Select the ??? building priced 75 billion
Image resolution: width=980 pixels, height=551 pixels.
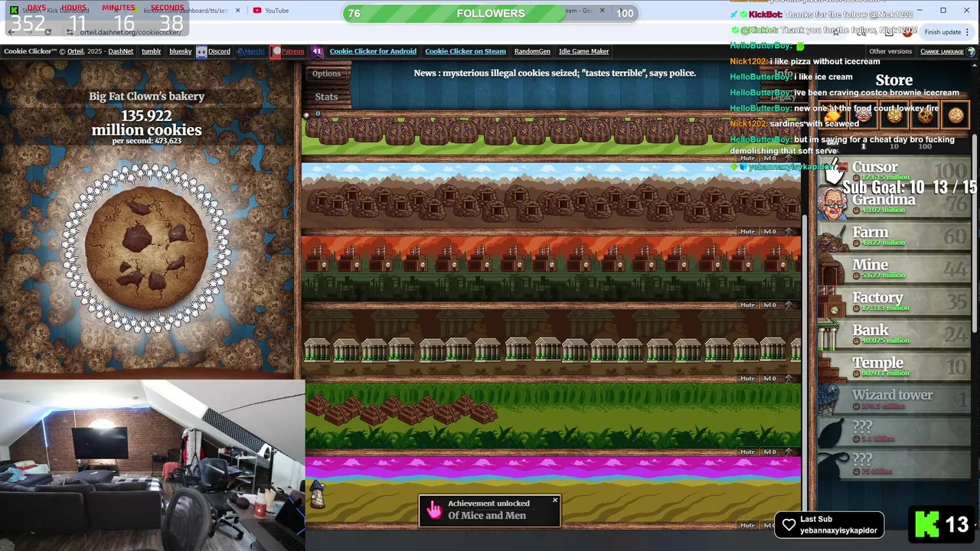click(x=894, y=465)
